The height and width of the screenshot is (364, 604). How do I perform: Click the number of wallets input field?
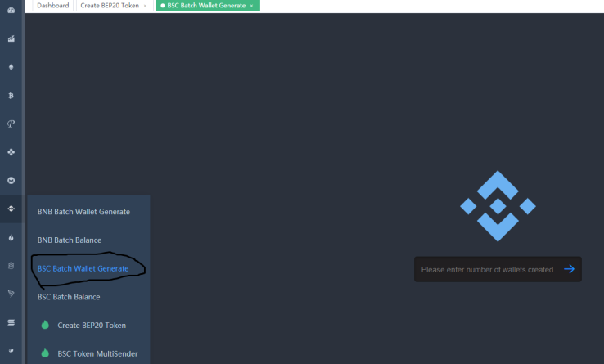point(487,269)
